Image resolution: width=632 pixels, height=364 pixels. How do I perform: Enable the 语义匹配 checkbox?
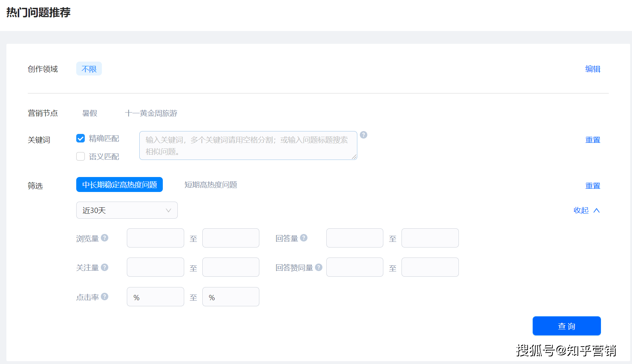click(81, 156)
